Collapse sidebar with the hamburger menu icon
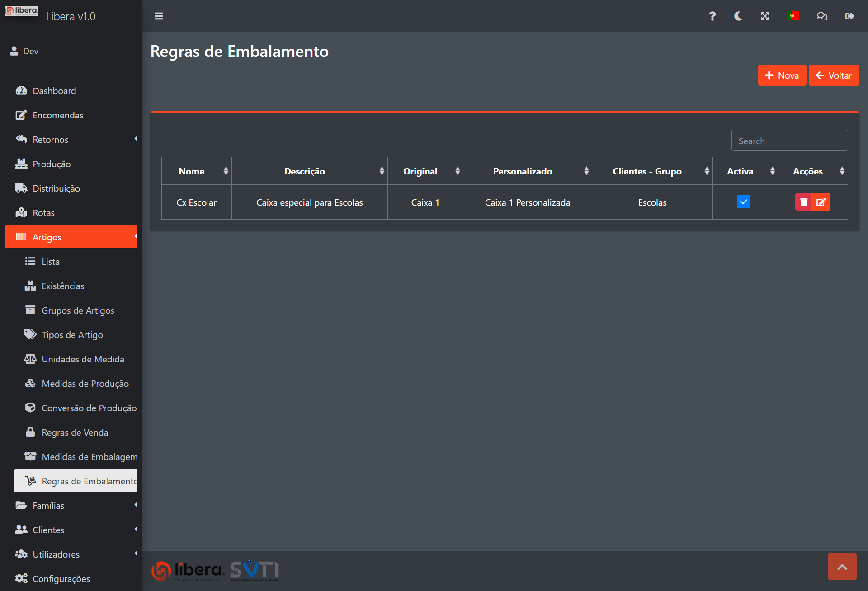The height and width of the screenshot is (591, 868). (x=159, y=16)
